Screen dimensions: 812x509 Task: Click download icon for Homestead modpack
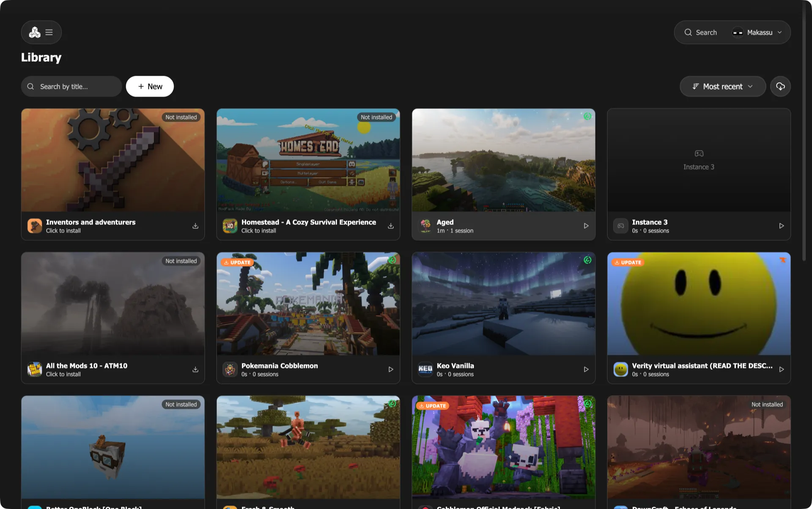[x=391, y=226]
